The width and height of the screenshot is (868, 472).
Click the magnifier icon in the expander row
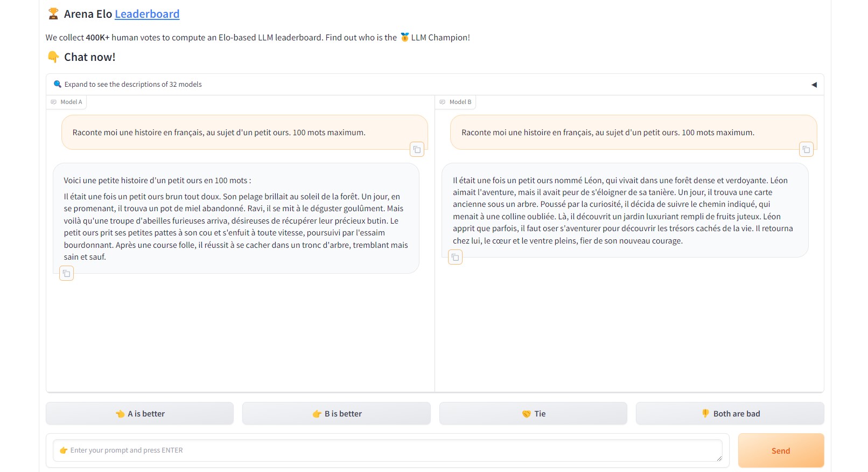[x=58, y=84]
